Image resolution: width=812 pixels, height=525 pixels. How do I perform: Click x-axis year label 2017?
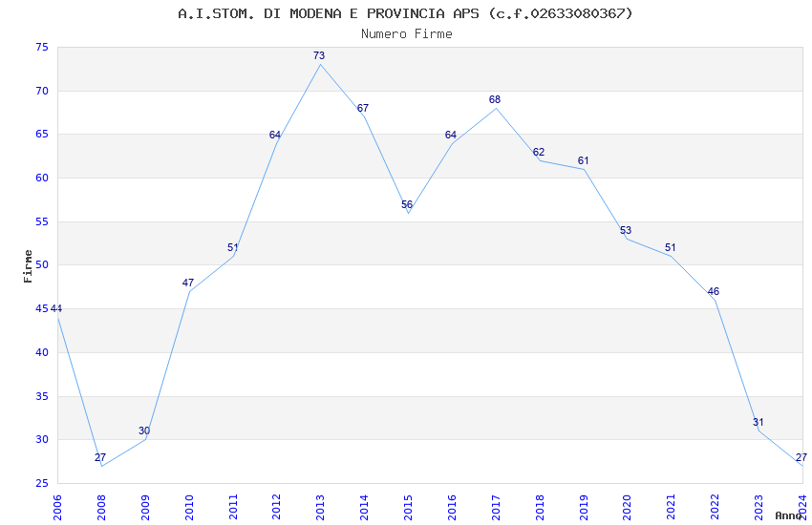click(496, 507)
